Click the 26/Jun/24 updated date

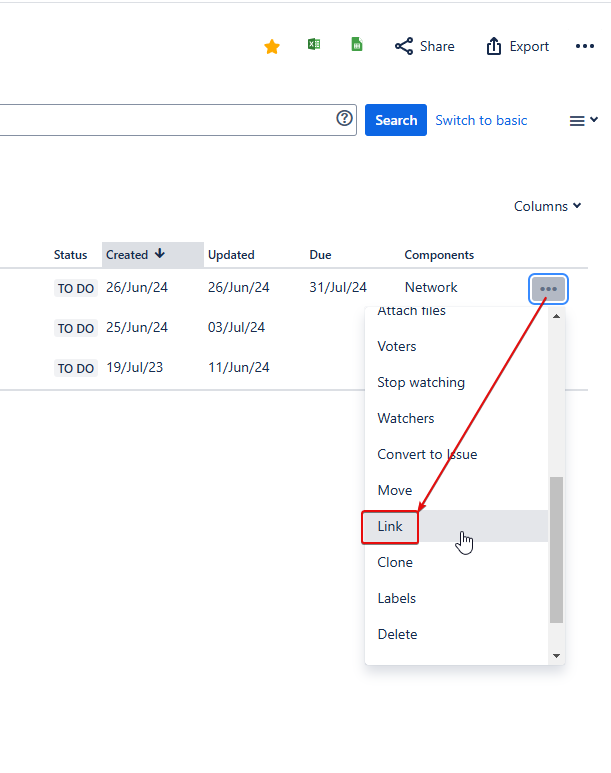pos(239,287)
